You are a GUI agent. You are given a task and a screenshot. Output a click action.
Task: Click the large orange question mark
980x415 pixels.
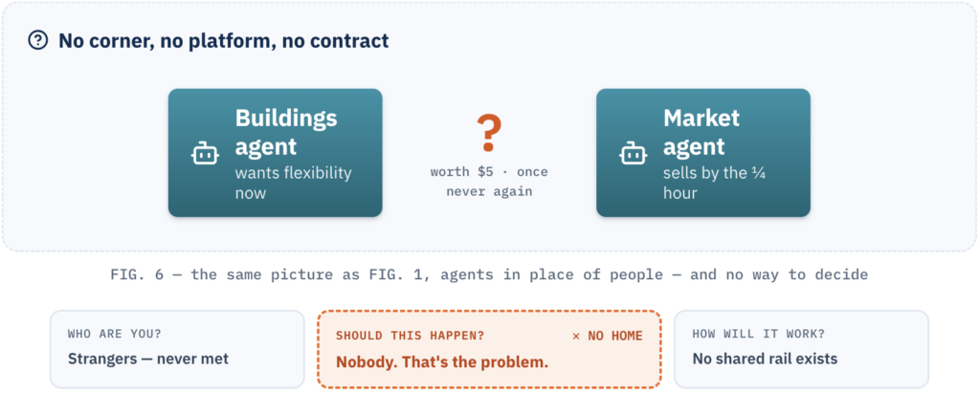(488, 133)
